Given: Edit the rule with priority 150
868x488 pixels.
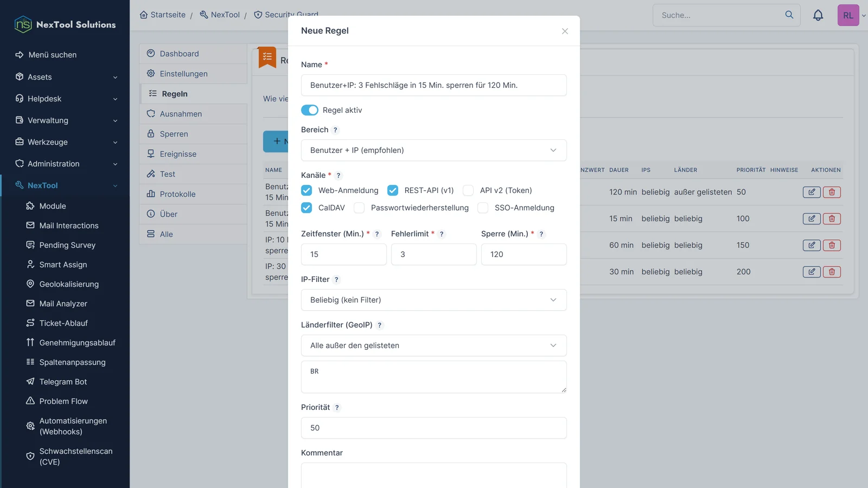Looking at the screenshot, I should pos(812,245).
